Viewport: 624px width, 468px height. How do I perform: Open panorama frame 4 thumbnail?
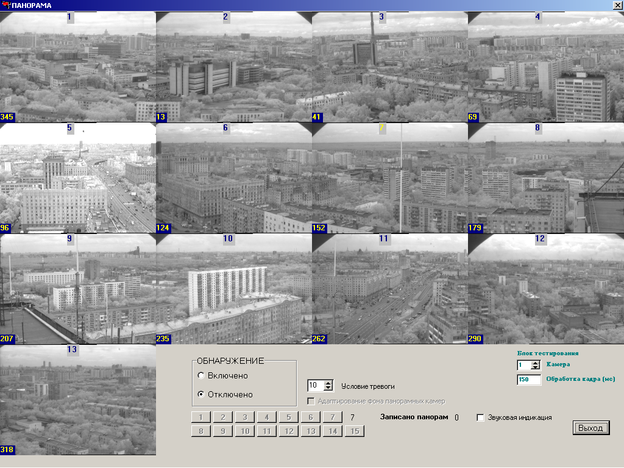[x=546, y=66]
